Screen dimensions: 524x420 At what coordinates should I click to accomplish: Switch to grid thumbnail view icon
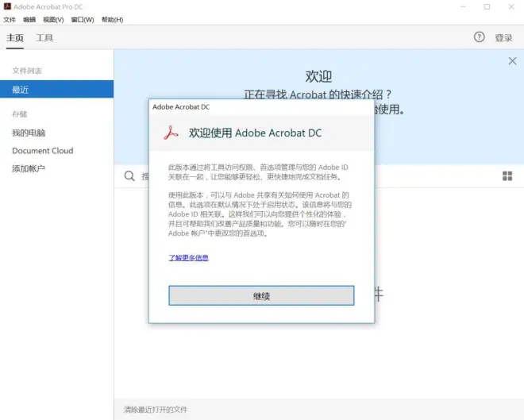pos(507,175)
